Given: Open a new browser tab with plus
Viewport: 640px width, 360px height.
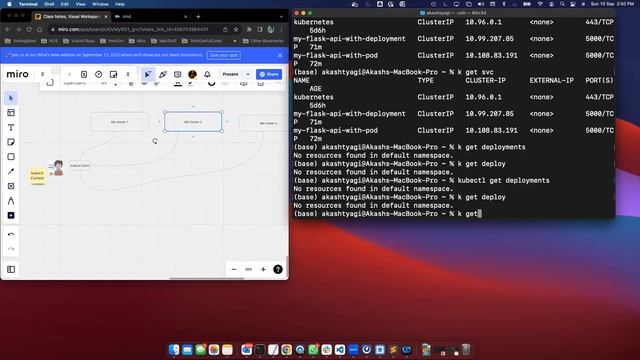Looking at the screenshot, I should (x=198, y=17).
